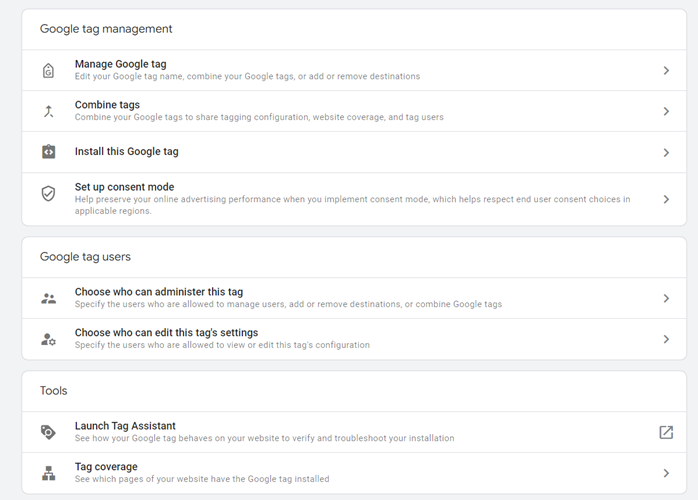Click description 'Edit your Google tag name, combine...'

[x=248, y=76]
